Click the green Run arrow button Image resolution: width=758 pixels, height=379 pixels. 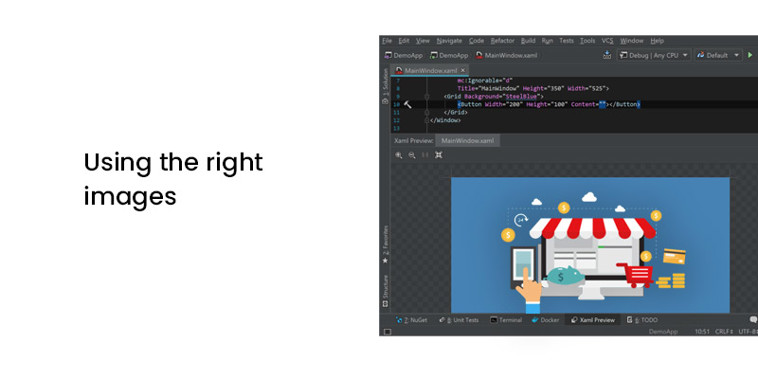click(x=750, y=56)
